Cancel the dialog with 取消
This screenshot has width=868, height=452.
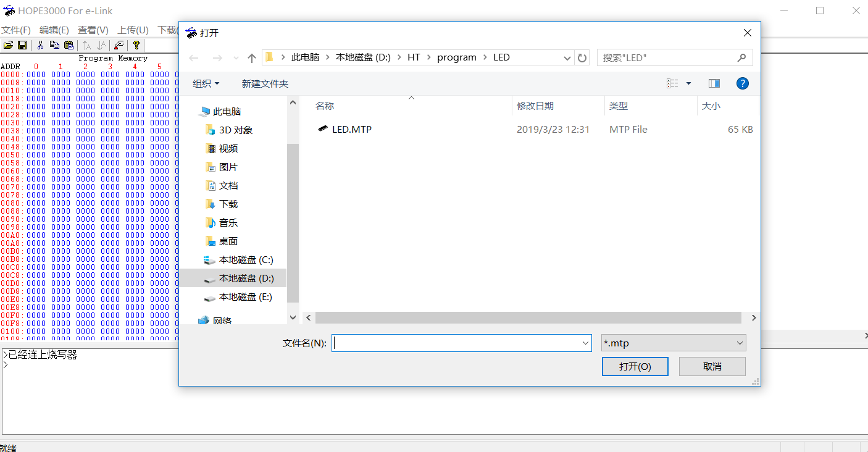coord(712,366)
